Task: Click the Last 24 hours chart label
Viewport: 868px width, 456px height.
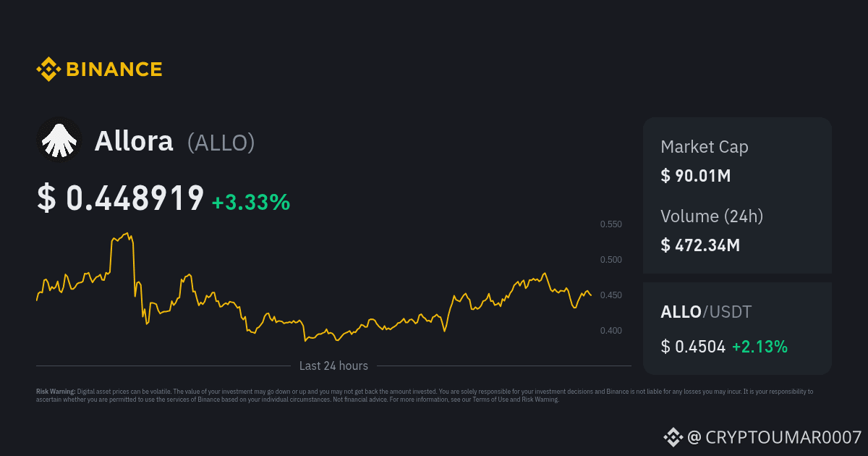Action: (333, 366)
